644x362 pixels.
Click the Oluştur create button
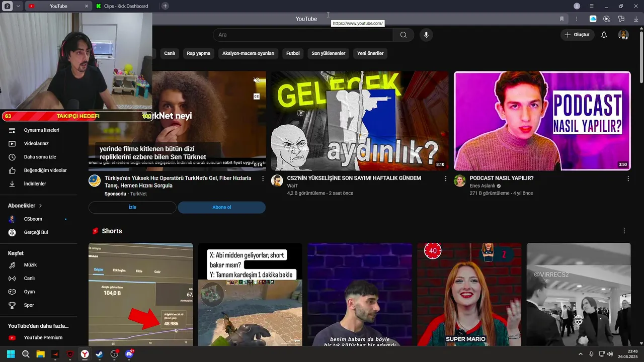577,35
